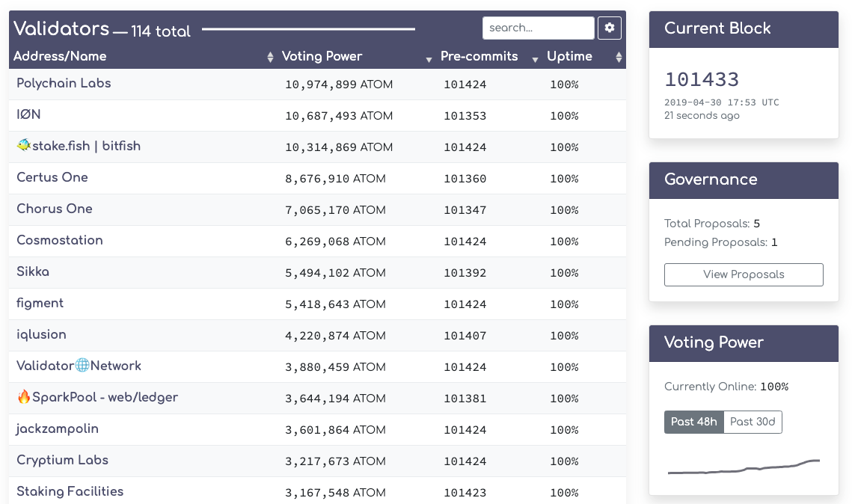The width and height of the screenshot is (852, 504).
Task: Open Staking Facilities validator
Action: (70, 491)
